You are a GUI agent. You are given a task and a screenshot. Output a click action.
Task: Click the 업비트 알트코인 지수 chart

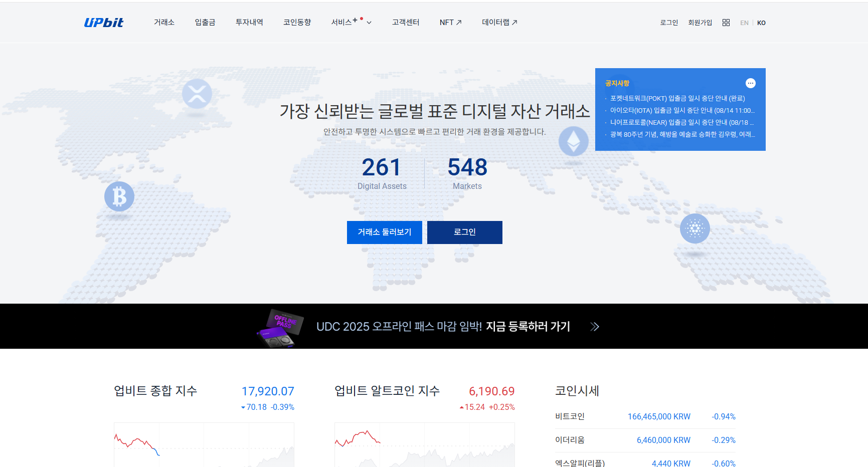point(425,445)
